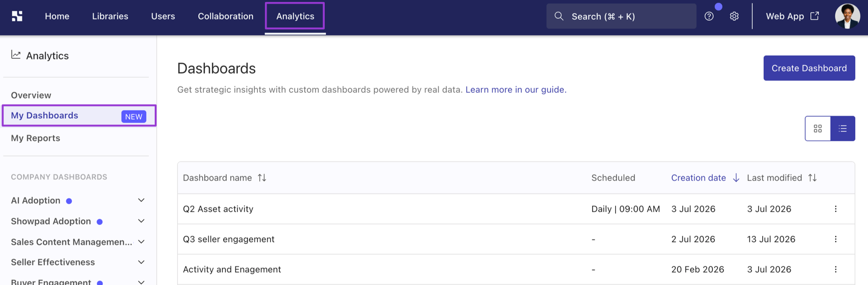Click the Creation date column header
Viewport: 868px width, 285px height.
click(698, 178)
